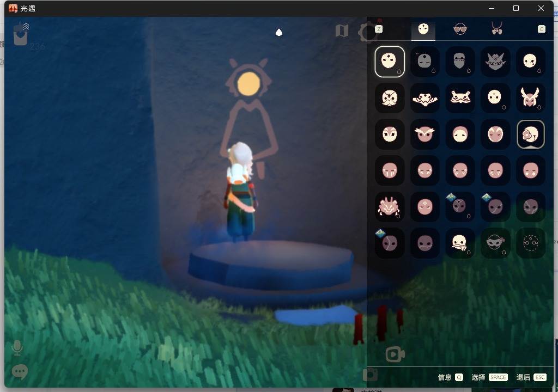
Task: Select the white owl mask with pink brow
Action: click(x=389, y=134)
